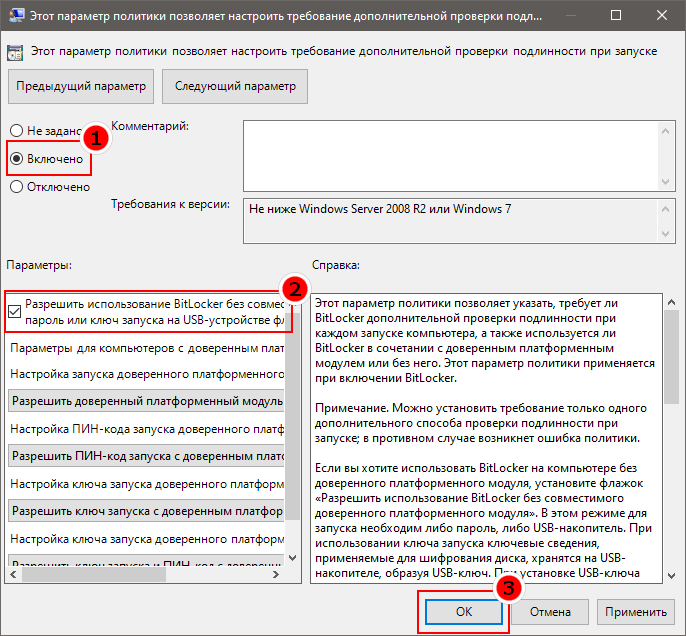
Task: Minimize the policy dialog window
Action: (570, 15)
